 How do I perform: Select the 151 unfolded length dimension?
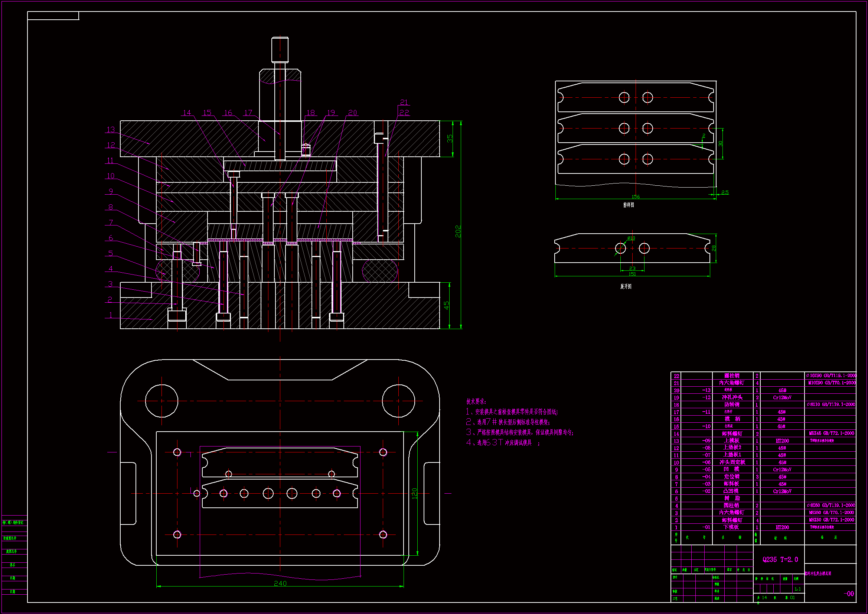point(632,274)
